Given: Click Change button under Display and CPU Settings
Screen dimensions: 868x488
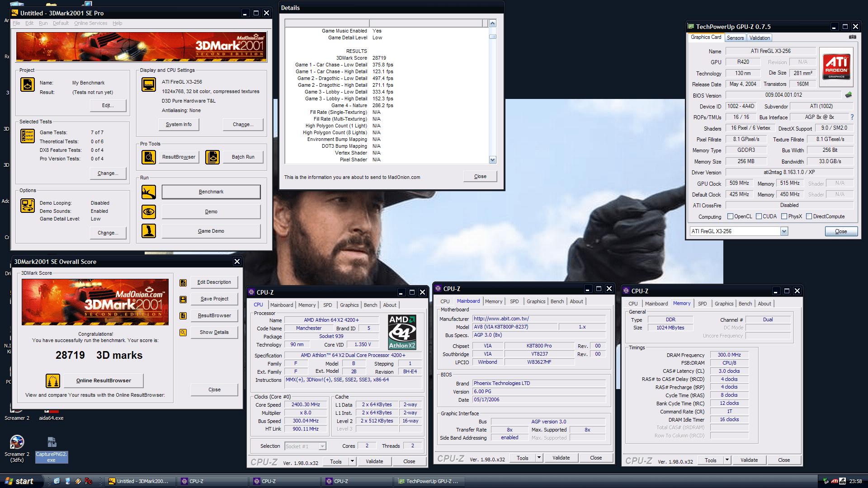Looking at the screenshot, I should coord(243,125).
